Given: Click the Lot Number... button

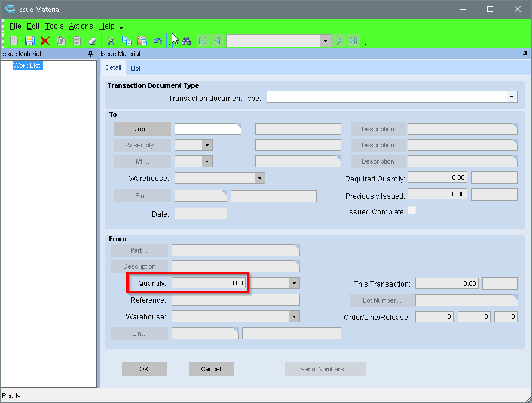Looking at the screenshot, I should 382,300.
